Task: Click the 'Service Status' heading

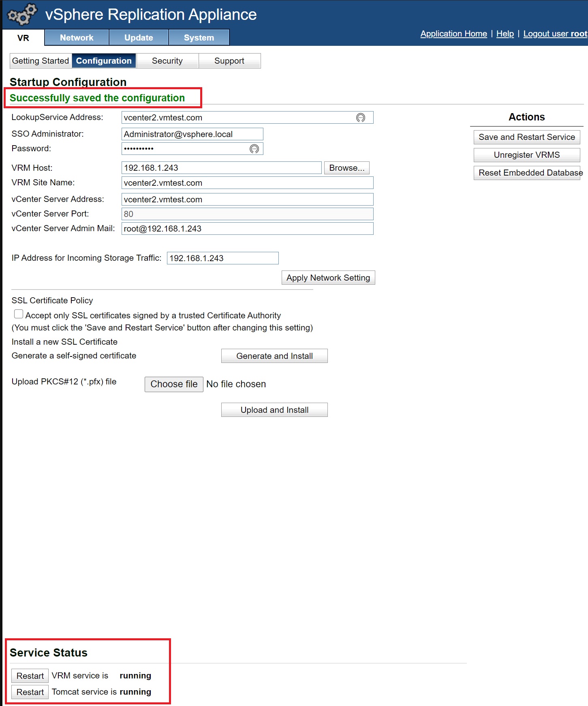Action: tap(49, 652)
